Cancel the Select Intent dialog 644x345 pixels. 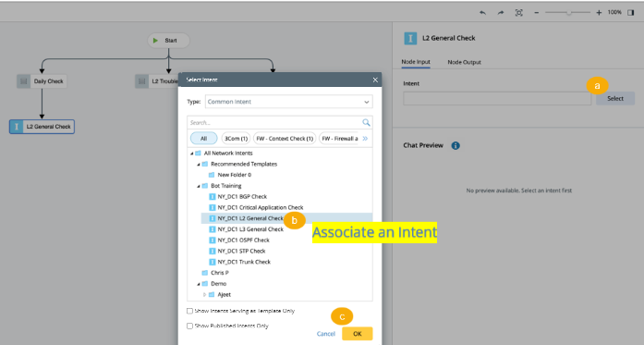click(x=326, y=334)
